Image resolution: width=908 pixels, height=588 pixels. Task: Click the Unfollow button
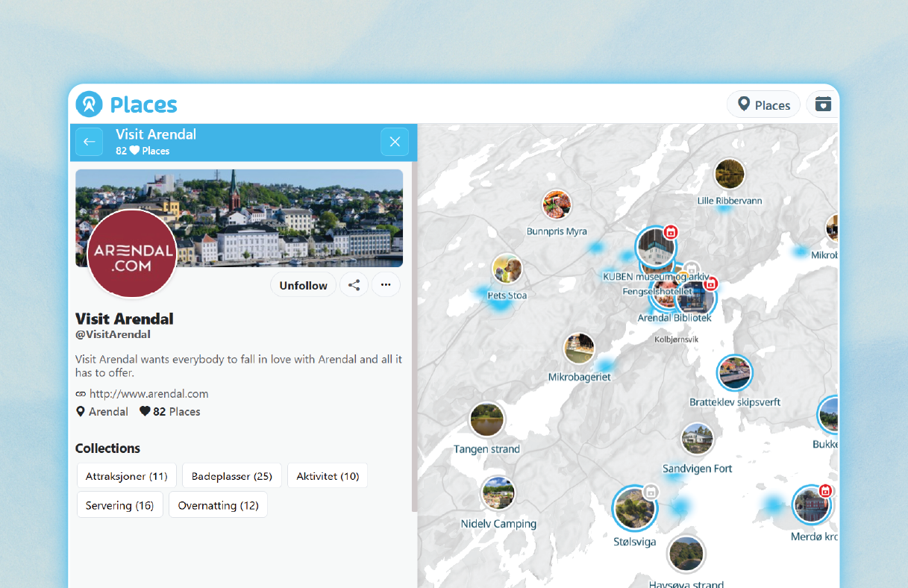click(x=303, y=285)
